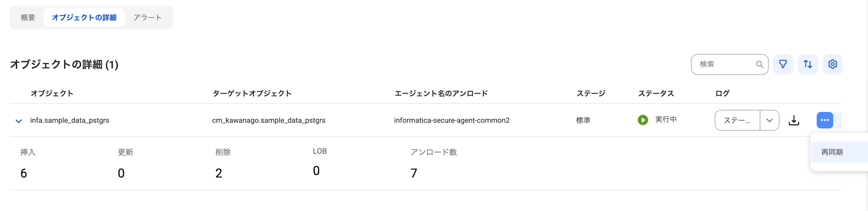The image size is (868, 211).
Task: Click the green running status icon
Action: point(643,120)
